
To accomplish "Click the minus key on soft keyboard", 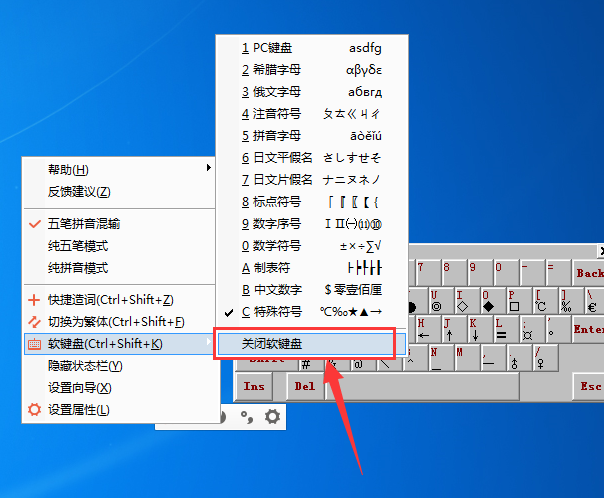I will [532, 273].
